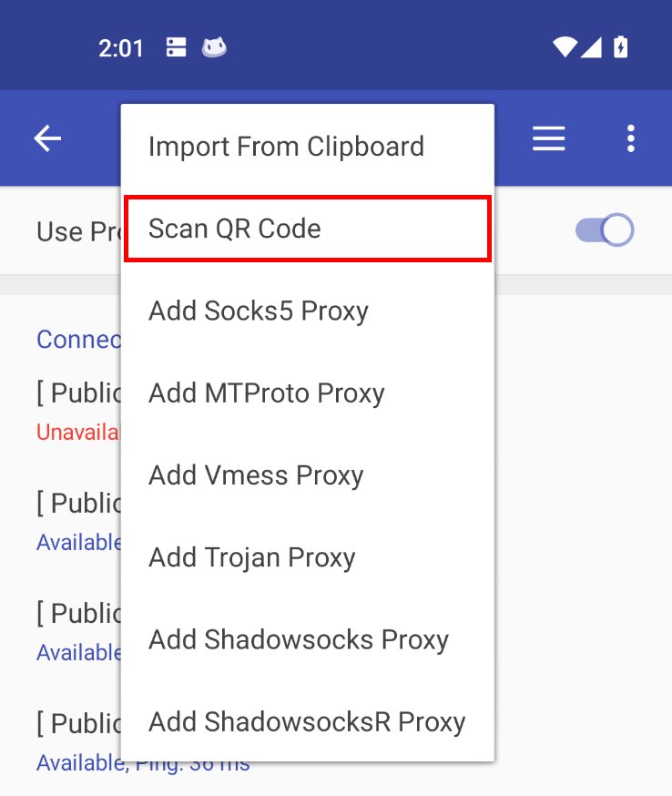This screenshot has width=672, height=796.
Task: Open the three-dot overflow menu
Action: 630,138
